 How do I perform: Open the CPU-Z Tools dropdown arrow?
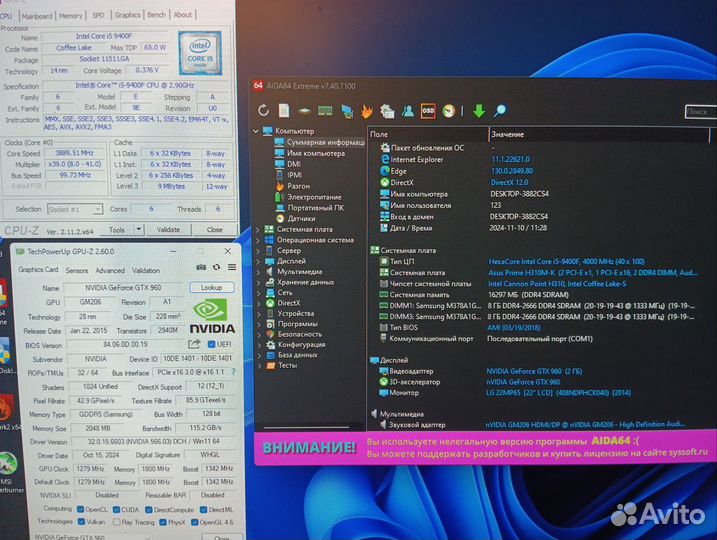click(139, 229)
